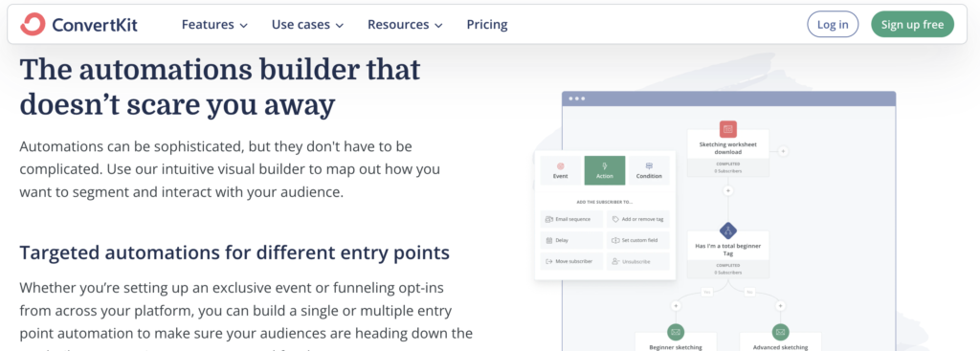Select the Action tab in builder panel
The image size is (980, 351).
[x=605, y=170]
